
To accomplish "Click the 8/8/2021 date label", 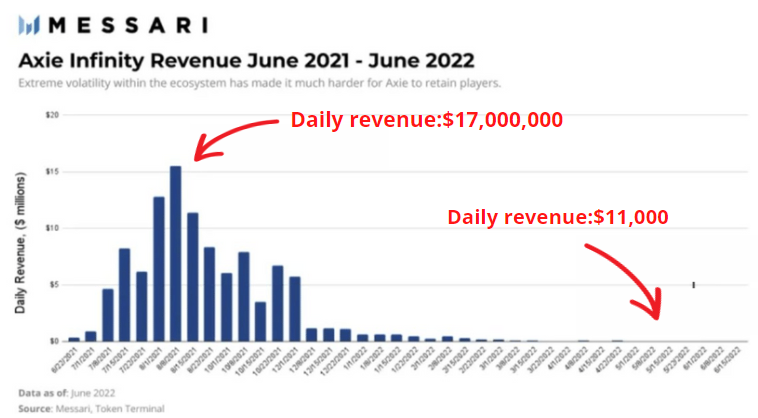I will pos(169,358).
